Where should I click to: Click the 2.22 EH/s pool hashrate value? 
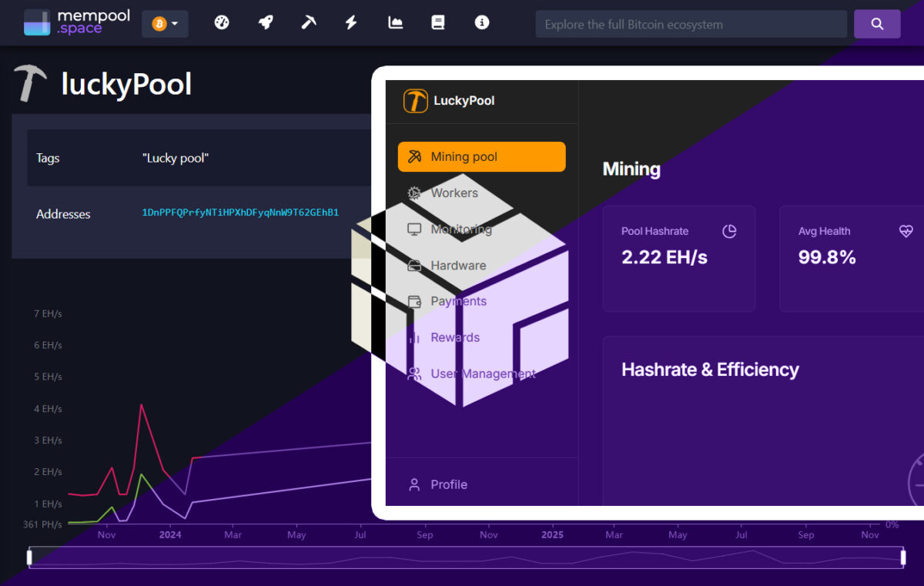coord(664,258)
